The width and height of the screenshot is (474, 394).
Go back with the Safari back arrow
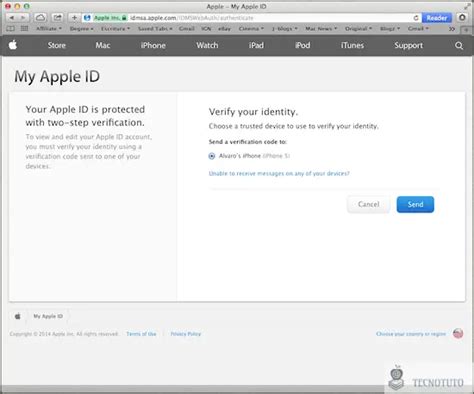(x=11, y=18)
